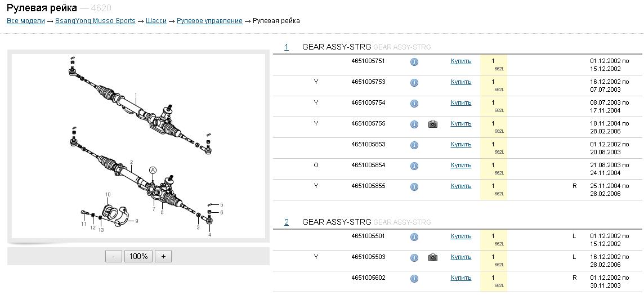
Task: Open info icon for part 4651005854
Action: pyautogui.click(x=414, y=166)
